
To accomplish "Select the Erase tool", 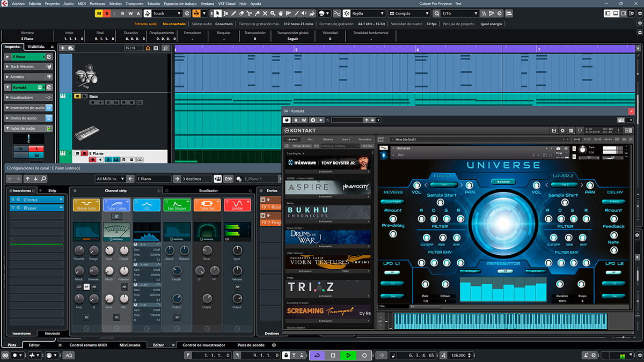I will pos(241,13).
